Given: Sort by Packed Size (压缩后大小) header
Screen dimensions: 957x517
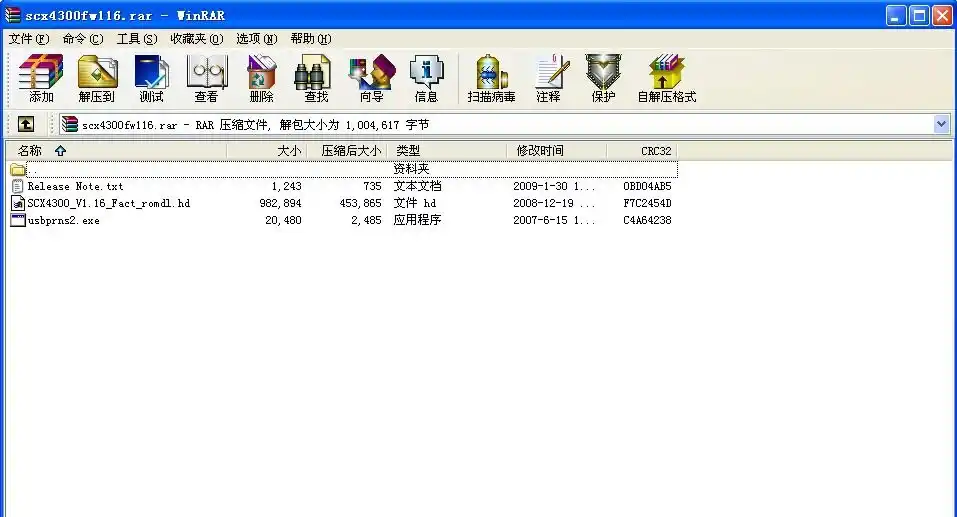Looking at the screenshot, I should pos(347,151).
